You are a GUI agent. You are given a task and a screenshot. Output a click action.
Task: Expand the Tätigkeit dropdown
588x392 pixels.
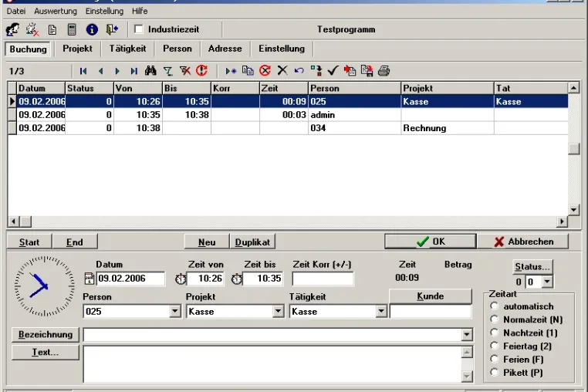[x=381, y=311]
